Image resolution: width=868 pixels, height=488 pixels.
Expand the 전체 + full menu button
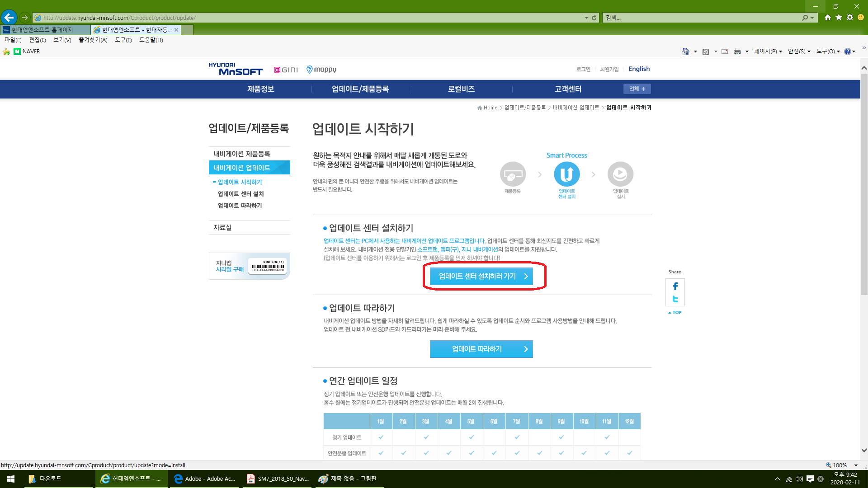[637, 89]
